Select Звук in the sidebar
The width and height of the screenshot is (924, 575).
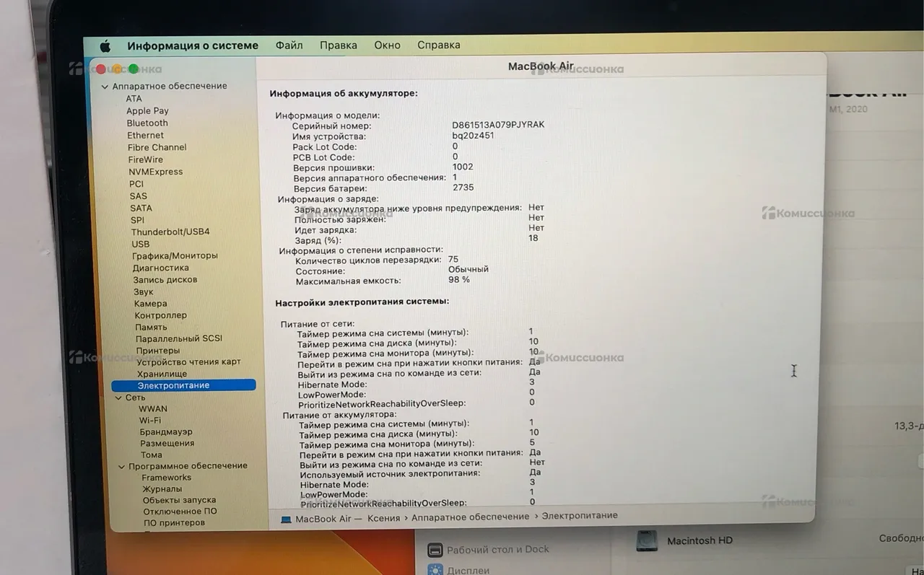(x=143, y=292)
